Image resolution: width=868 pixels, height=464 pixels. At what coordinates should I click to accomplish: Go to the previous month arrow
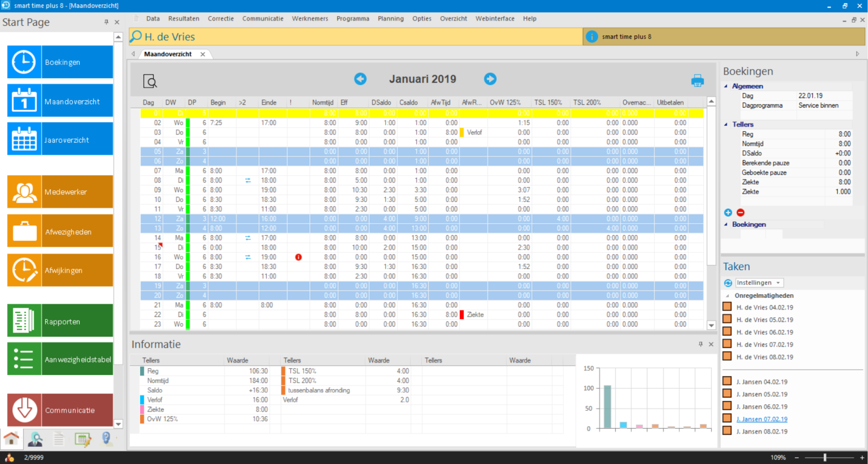(x=360, y=79)
